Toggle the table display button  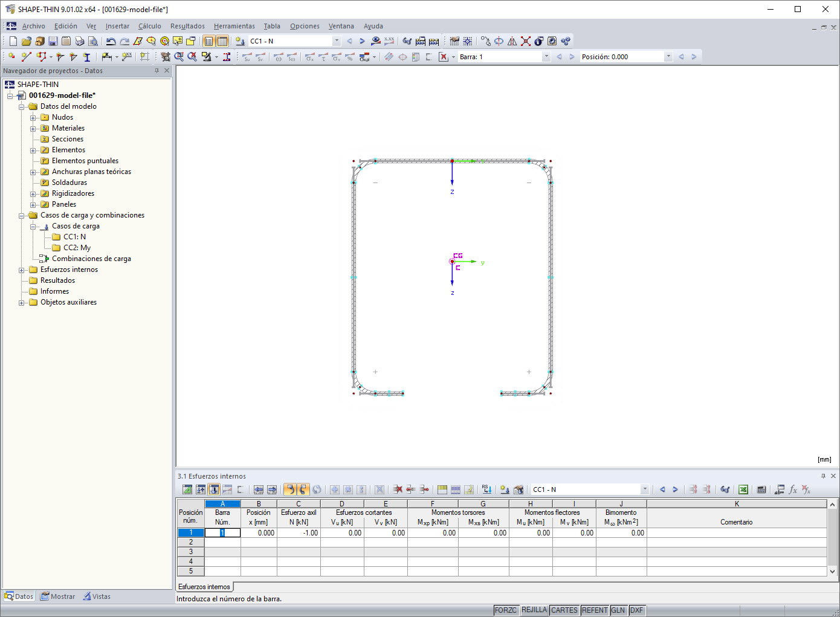coord(222,41)
